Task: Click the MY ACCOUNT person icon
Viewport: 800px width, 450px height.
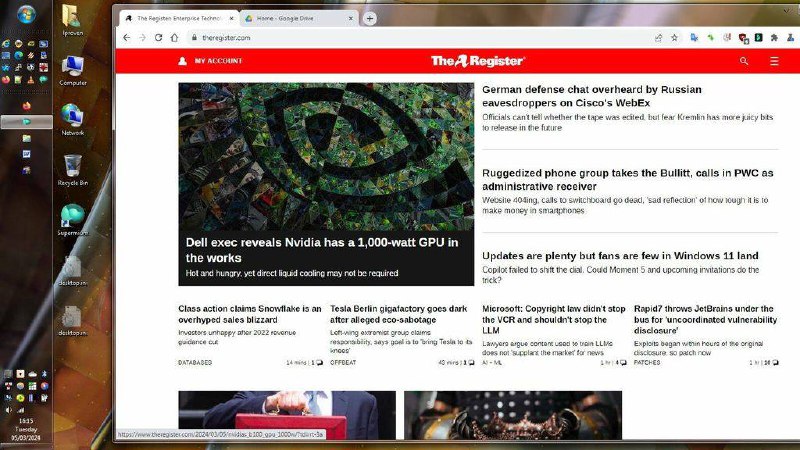Action: pos(182,61)
